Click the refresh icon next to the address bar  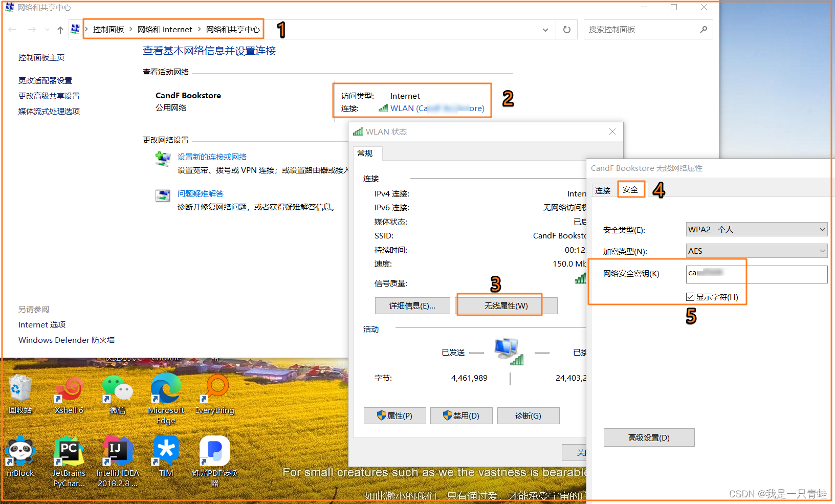[x=566, y=29]
